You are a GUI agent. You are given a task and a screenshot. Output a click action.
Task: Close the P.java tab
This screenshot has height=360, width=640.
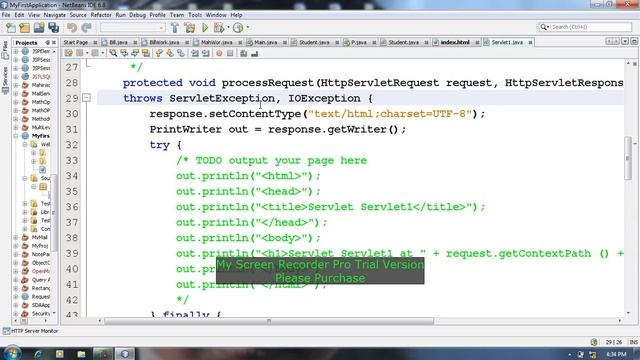(374, 42)
